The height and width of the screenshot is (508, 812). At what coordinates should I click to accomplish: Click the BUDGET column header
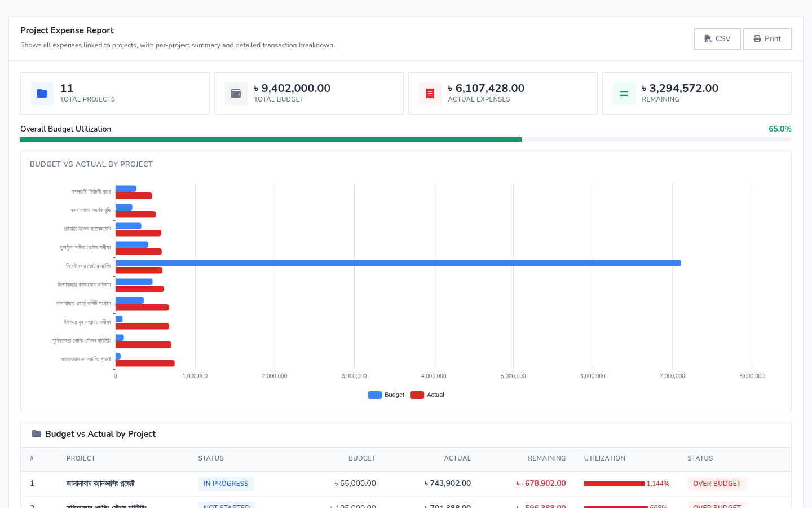362,458
